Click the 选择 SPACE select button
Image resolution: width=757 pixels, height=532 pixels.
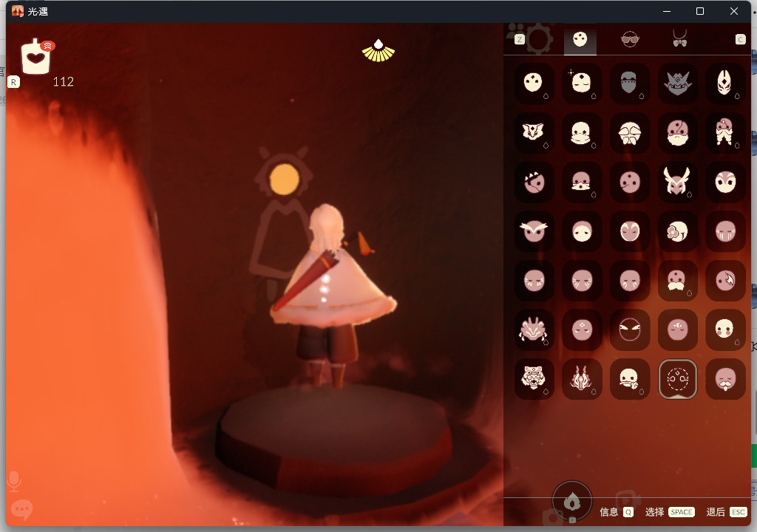pyautogui.click(x=670, y=512)
